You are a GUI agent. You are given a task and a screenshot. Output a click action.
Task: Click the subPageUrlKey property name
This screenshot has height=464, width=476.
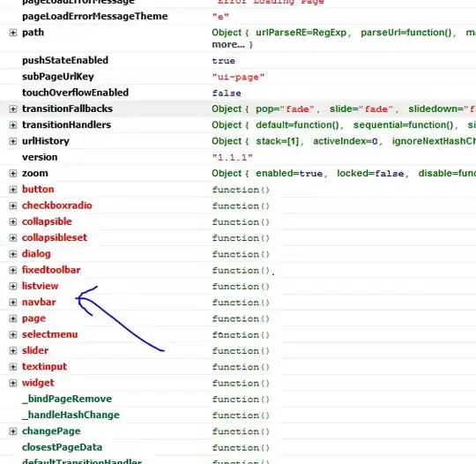57,77
